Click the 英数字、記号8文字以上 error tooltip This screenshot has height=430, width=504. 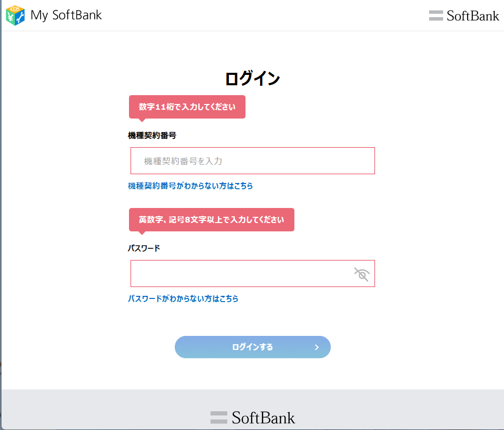tap(211, 219)
